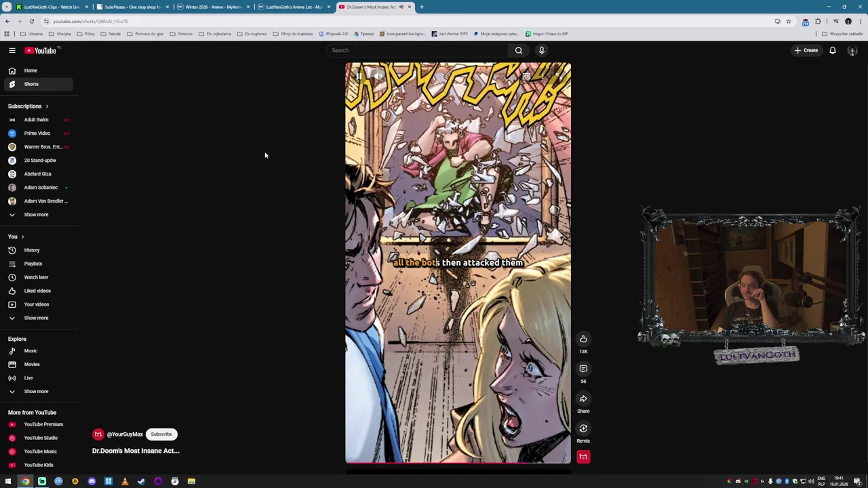Mute the Dr.Doom tab audio icon
Image resolution: width=868 pixels, height=488 pixels.
401,7
